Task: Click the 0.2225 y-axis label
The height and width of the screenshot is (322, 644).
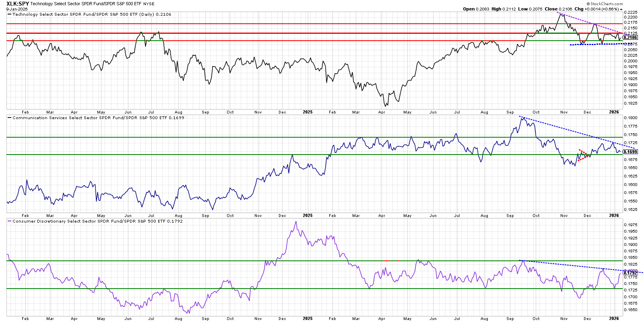Action: tap(630, 12)
